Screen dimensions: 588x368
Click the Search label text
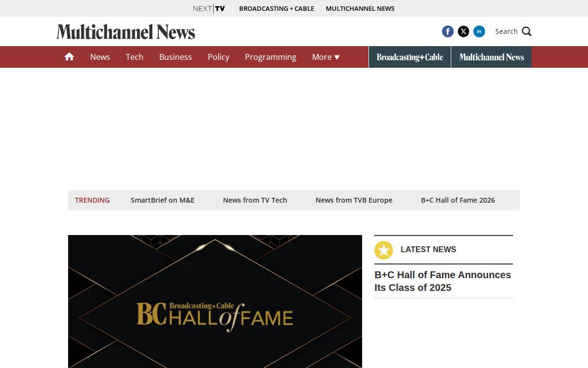(x=506, y=31)
